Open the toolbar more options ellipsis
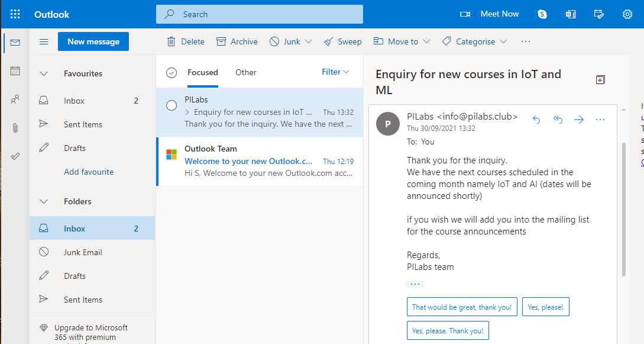The height and width of the screenshot is (344, 644). [x=526, y=41]
